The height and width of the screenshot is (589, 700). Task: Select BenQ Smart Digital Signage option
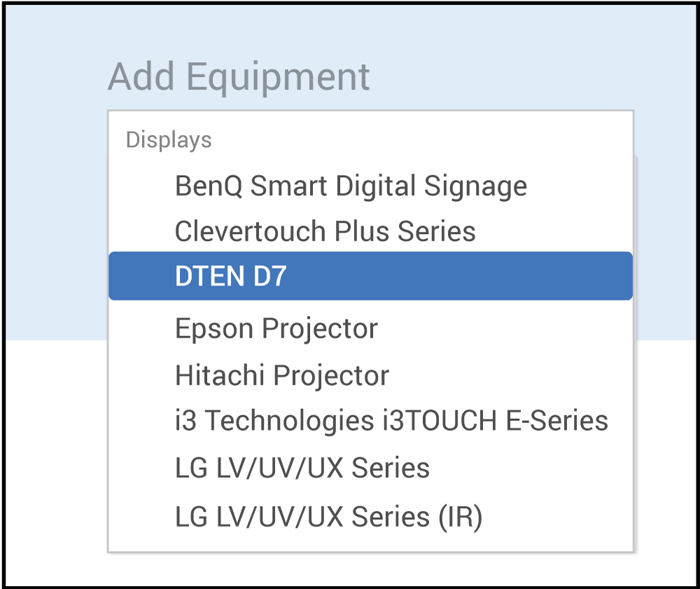click(x=351, y=186)
